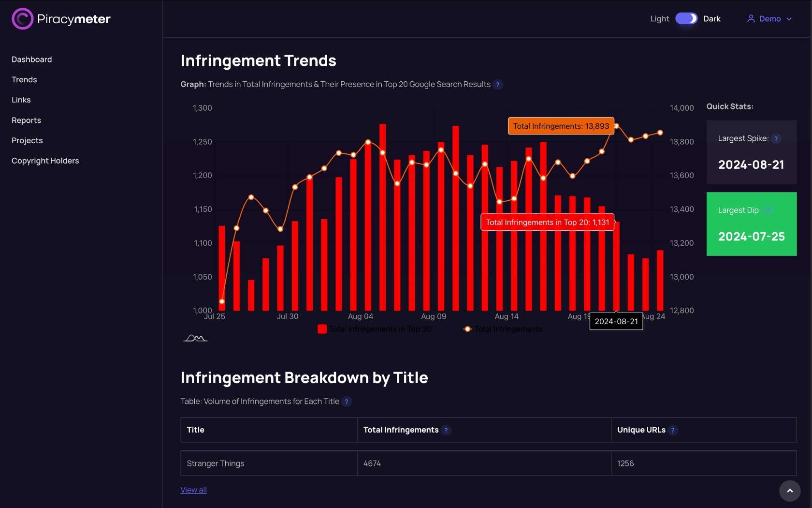
Task: Open the Largest Dip 2024-07-25 card
Action: [751, 224]
